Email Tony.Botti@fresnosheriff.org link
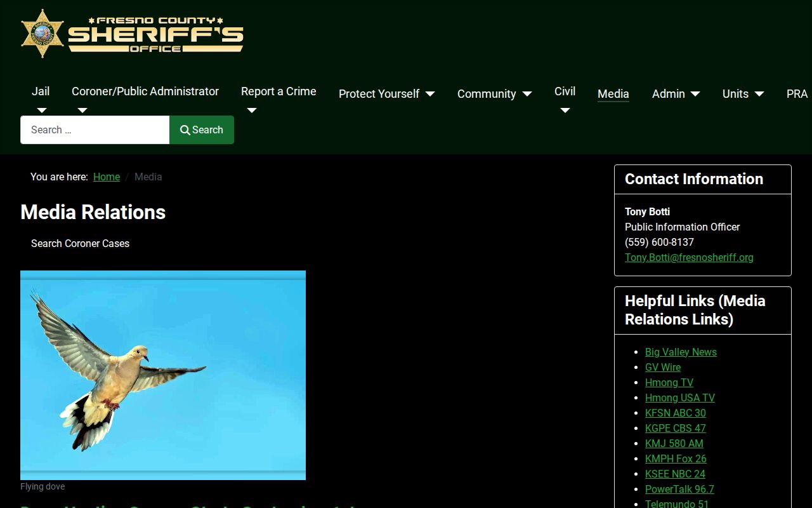The image size is (812, 508). click(x=689, y=257)
